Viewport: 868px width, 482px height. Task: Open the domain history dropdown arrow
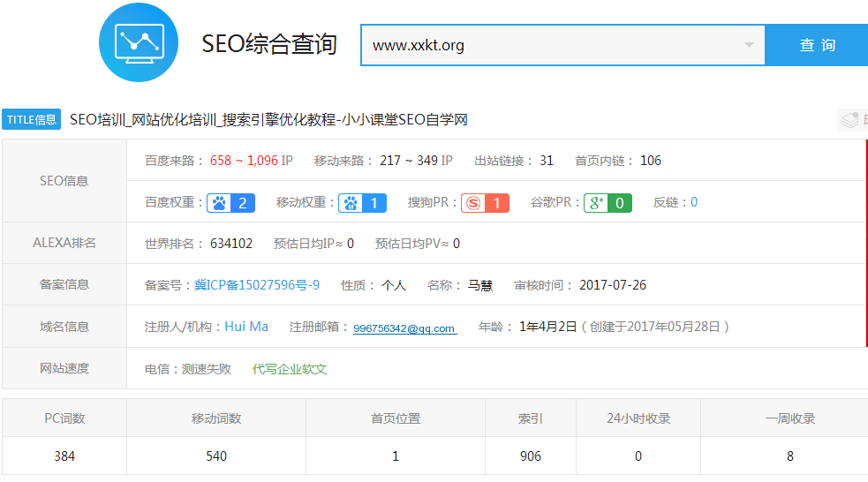click(749, 45)
